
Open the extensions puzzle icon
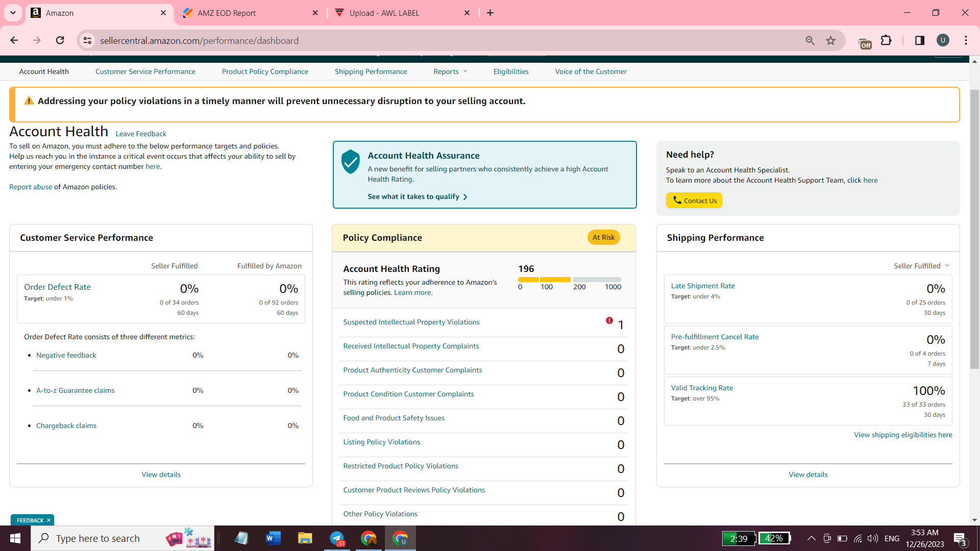(x=887, y=40)
